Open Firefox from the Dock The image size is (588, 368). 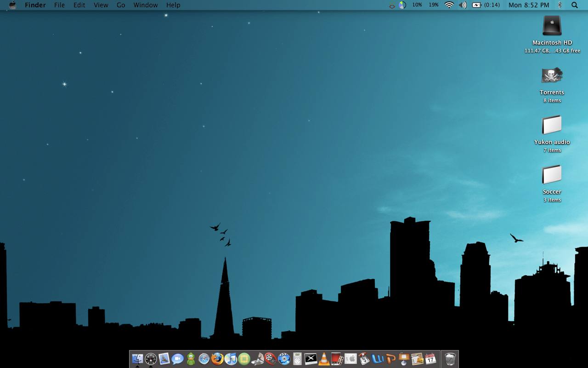click(217, 359)
